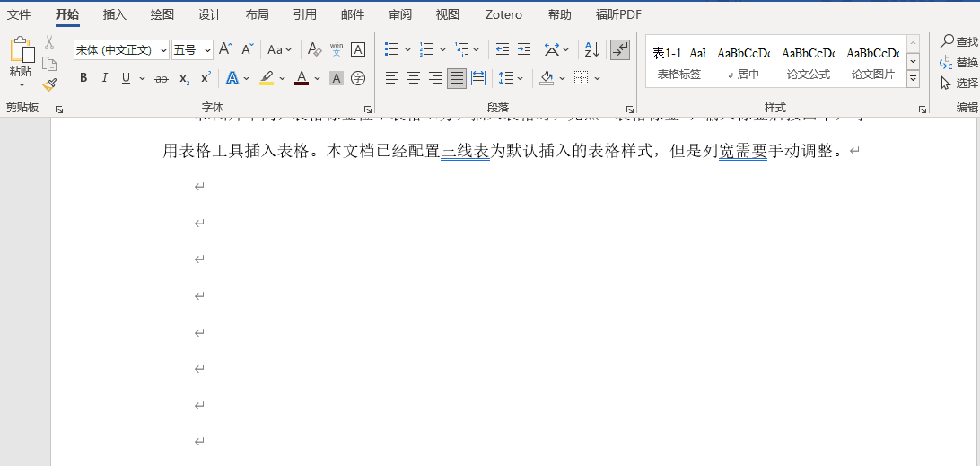
Task: Click the Decrease Indent icon
Action: click(x=502, y=49)
